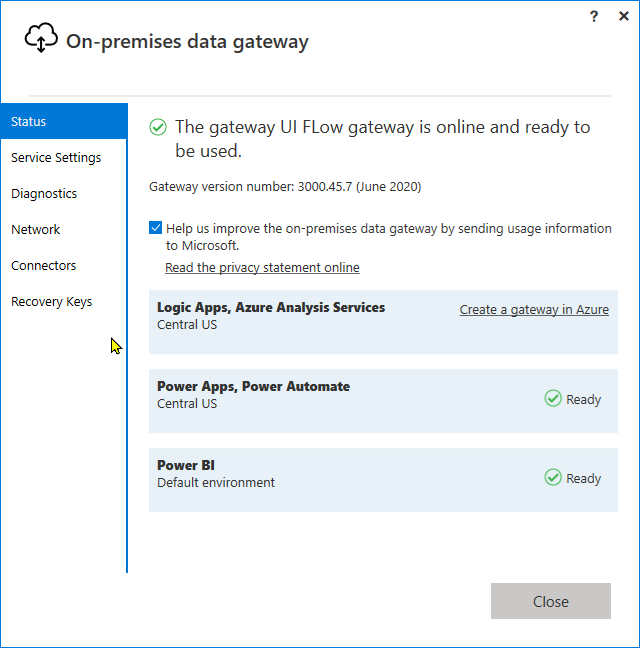Click the Power BI heading

186,465
